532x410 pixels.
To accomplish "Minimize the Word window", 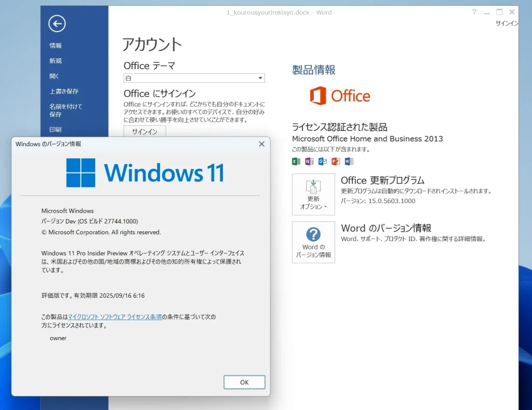I will click(487, 12).
